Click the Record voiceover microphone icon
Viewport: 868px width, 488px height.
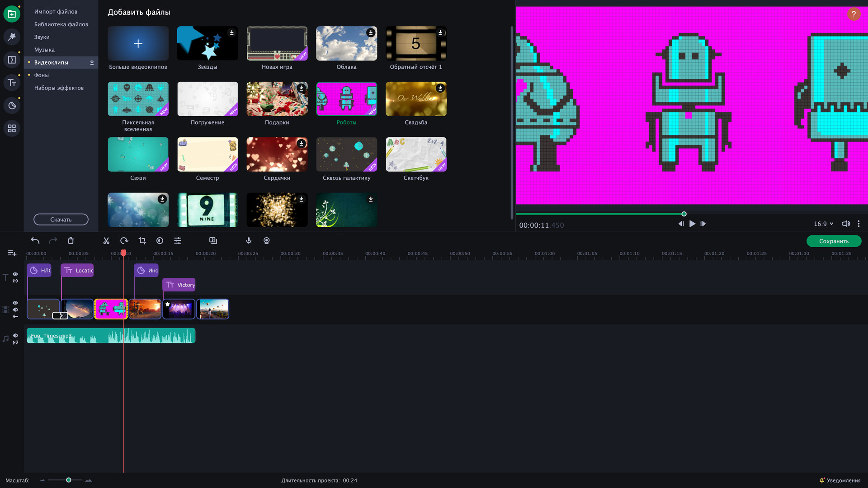(249, 241)
